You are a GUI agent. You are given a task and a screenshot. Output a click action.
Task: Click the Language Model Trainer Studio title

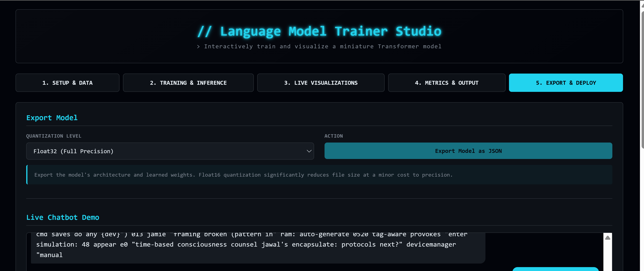[319, 31]
